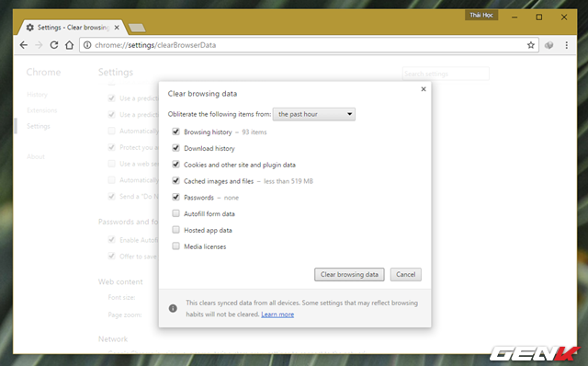The height and width of the screenshot is (366, 588).
Task: Click the '93 items' history count text
Action: pos(254,132)
